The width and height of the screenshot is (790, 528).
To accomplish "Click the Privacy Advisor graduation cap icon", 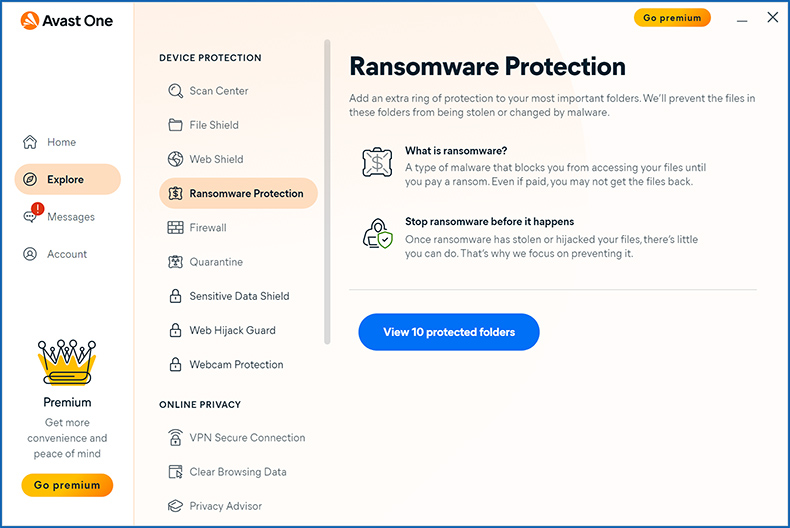I will pos(175,506).
